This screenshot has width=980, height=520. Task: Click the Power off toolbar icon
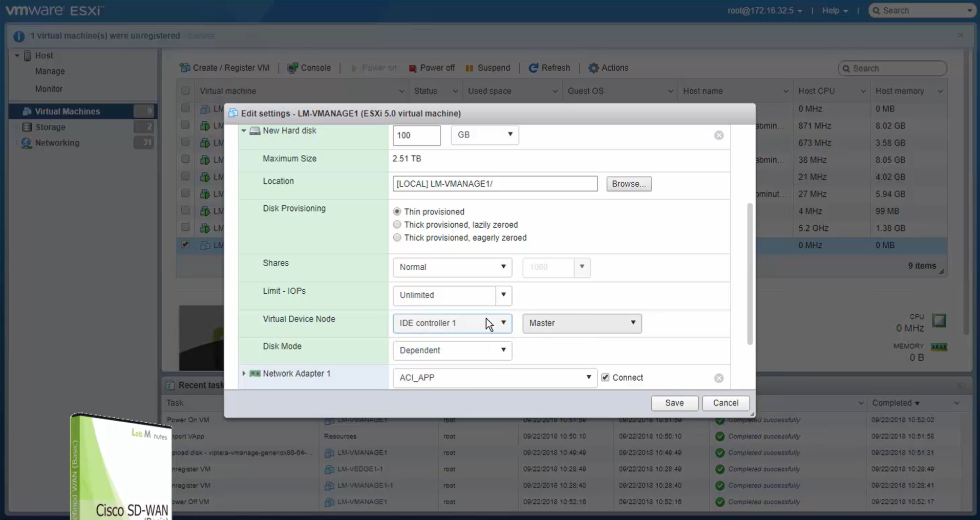[x=413, y=68]
